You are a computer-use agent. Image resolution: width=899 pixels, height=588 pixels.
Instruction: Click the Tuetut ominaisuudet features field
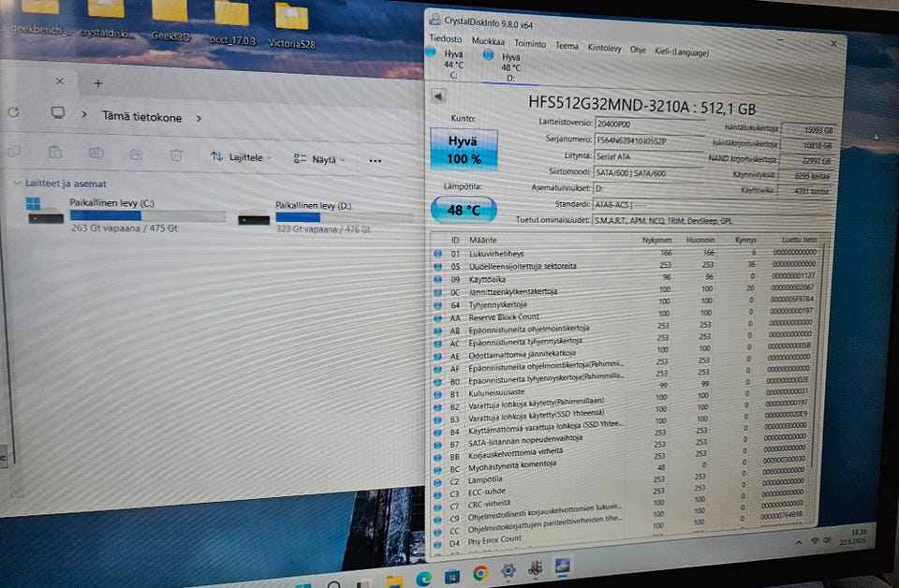(x=711, y=221)
